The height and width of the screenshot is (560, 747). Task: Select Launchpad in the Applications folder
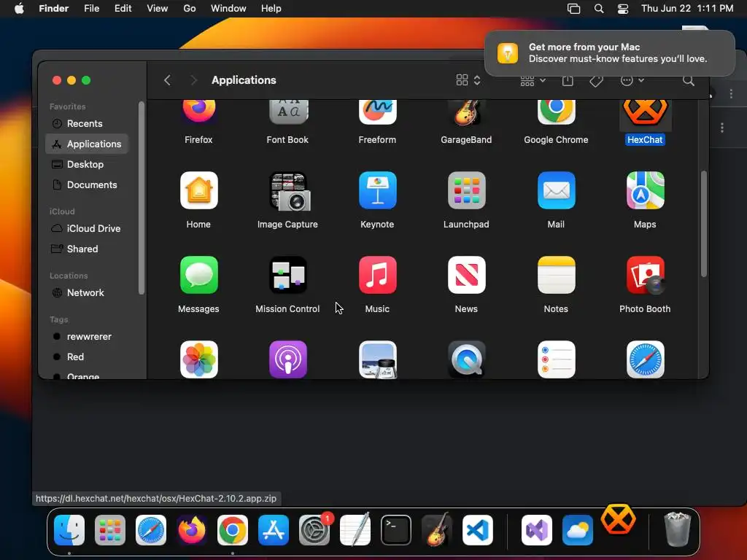tap(466, 190)
